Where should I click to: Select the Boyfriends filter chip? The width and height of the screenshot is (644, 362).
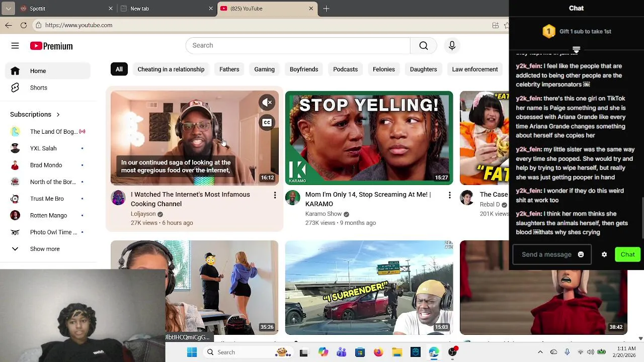(x=304, y=69)
